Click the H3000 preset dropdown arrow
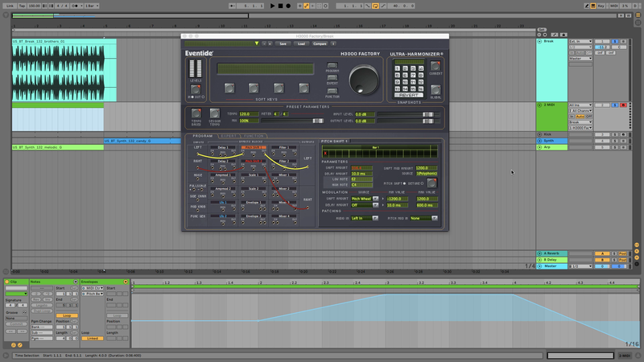Screen dimensions: 644x362 pyautogui.click(x=257, y=43)
